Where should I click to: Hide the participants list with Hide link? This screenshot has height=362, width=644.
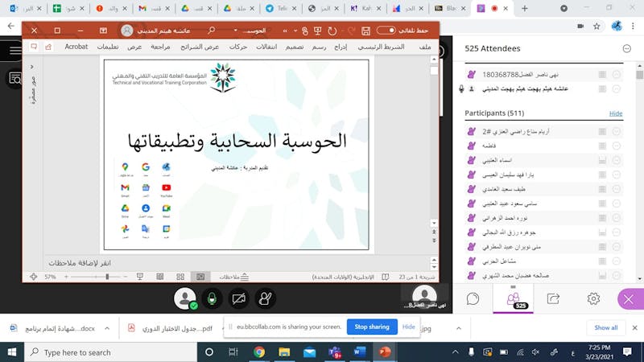coord(616,113)
